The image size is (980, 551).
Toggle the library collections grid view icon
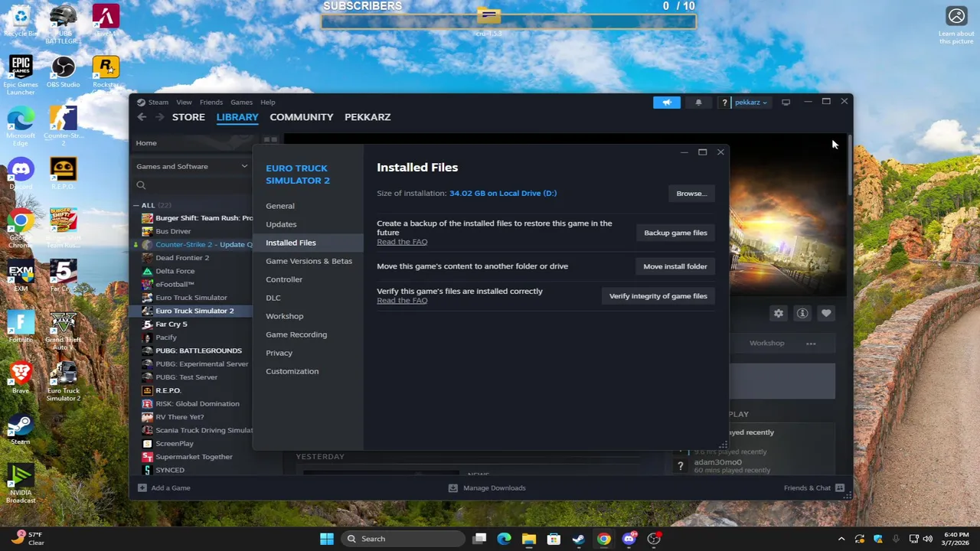pyautogui.click(x=270, y=140)
